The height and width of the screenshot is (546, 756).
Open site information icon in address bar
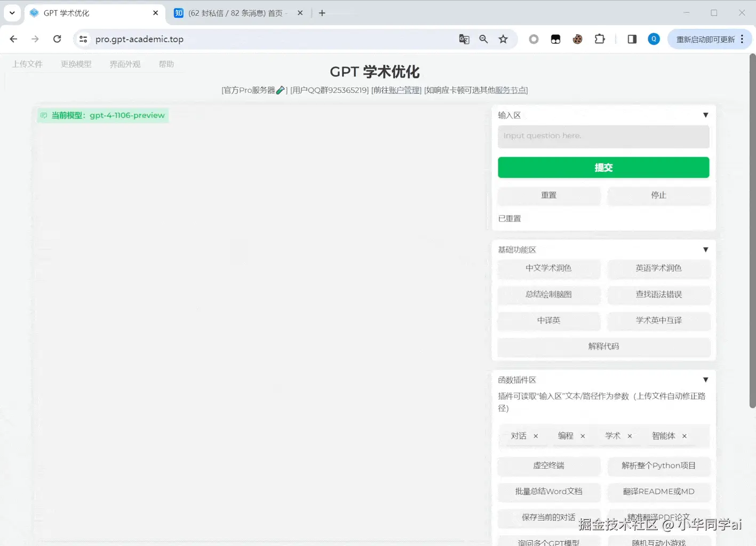click(x=83, y=39)
